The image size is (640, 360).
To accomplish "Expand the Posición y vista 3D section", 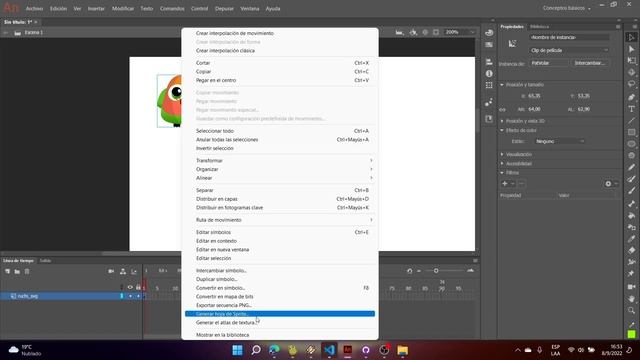I will (x=502, y=121).
